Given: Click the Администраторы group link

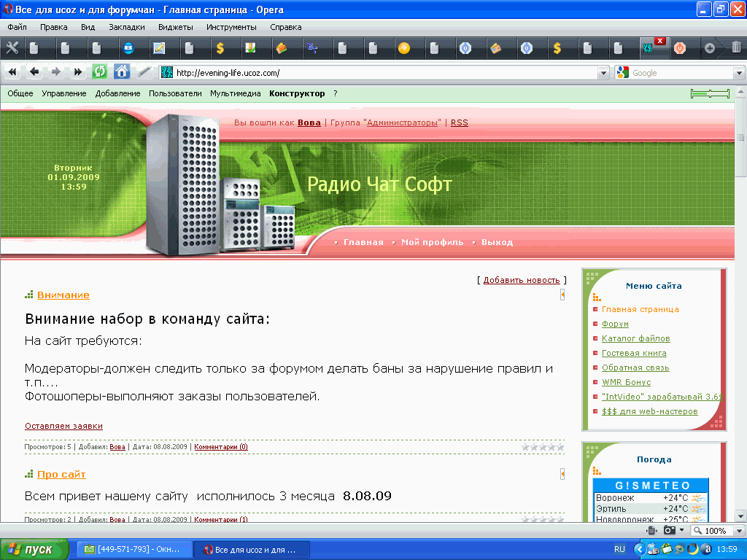Looking at the screenshot, I should coord(402,122).
